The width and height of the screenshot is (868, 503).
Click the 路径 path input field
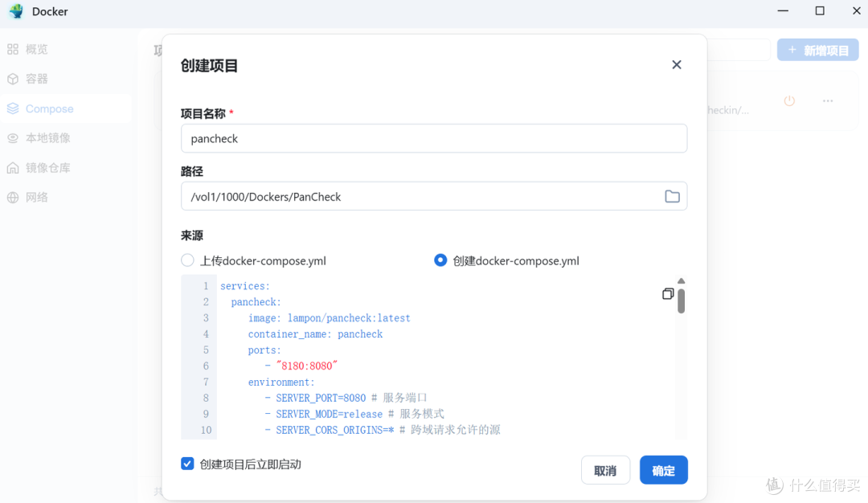(434, 196)
